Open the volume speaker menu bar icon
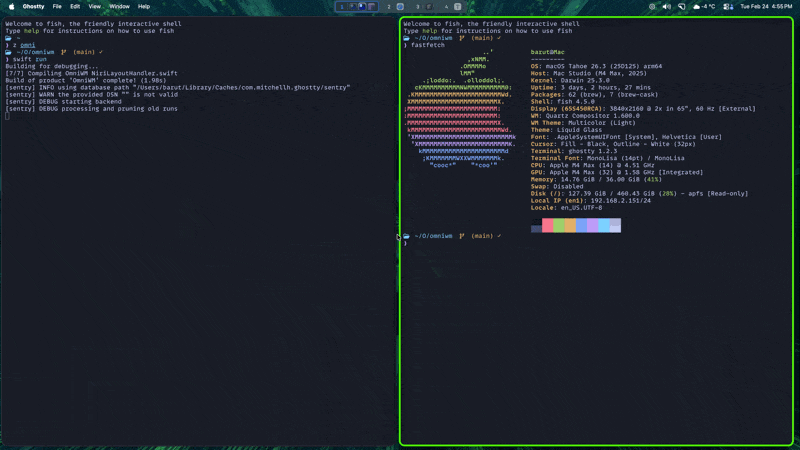The image size is (800, 450). click(666, 7)
